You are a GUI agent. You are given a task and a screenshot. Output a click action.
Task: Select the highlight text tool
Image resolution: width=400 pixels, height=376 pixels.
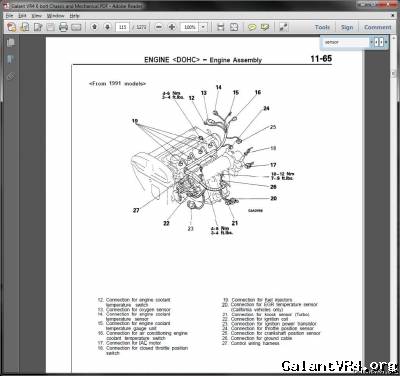pyautogui.click(x=265, y=27)
